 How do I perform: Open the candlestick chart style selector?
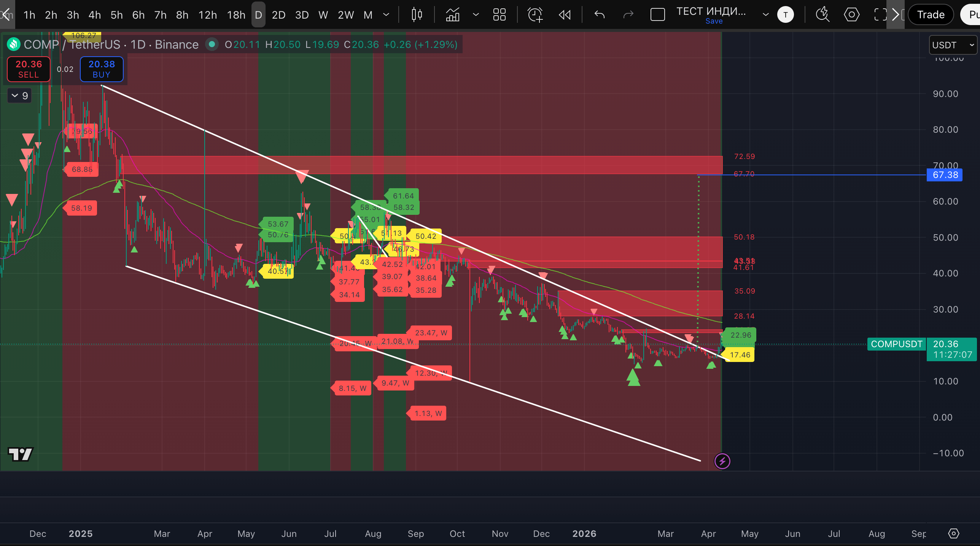pyautogui.click(x=417, y=15)
